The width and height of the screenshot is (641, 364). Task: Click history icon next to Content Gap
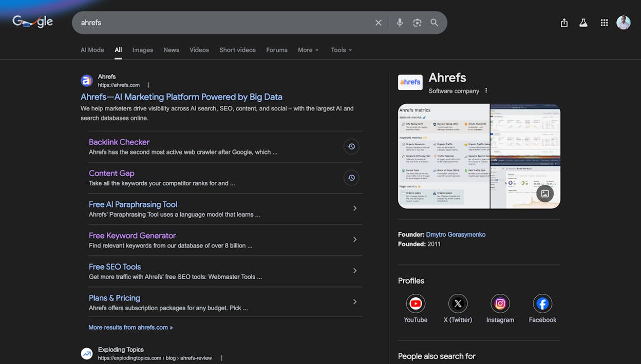(x=351, y=178)
